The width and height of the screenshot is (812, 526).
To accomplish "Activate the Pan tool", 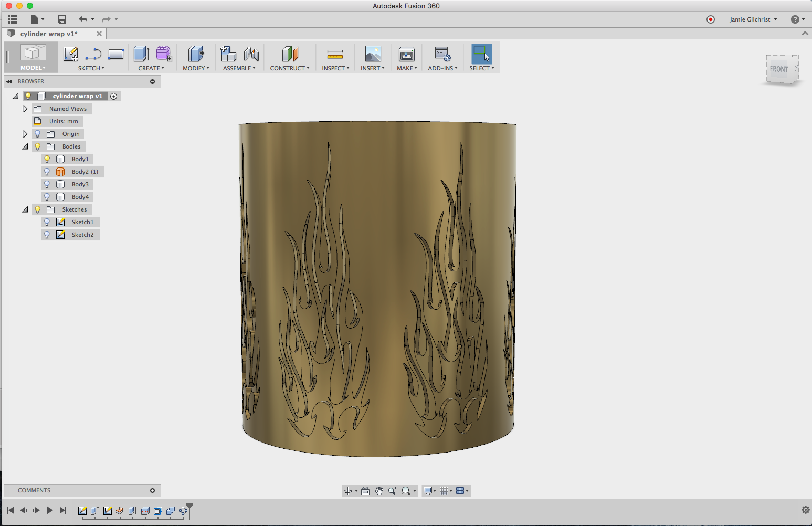I will 379,490.
